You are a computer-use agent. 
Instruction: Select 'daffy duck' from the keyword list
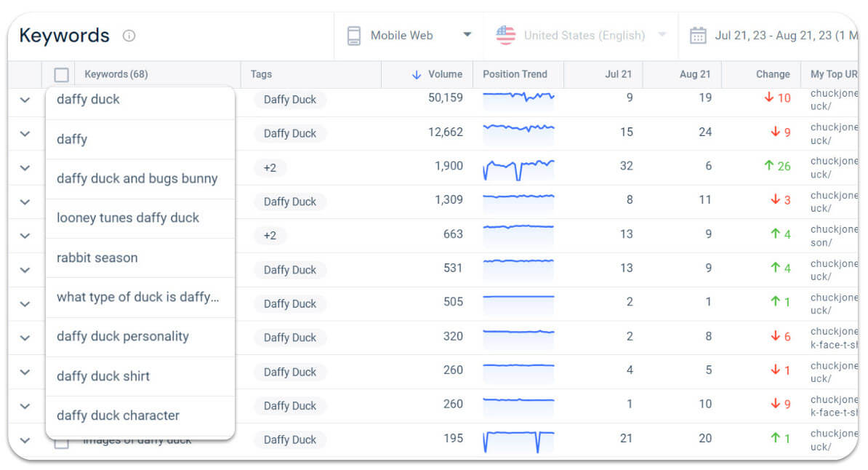click(x=140, y=100)
